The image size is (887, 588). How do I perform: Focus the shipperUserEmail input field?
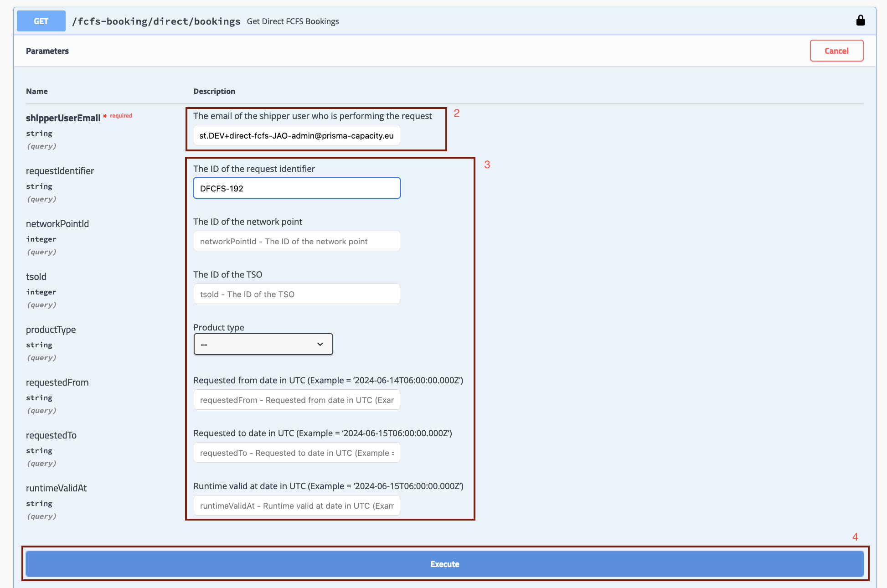297,135
